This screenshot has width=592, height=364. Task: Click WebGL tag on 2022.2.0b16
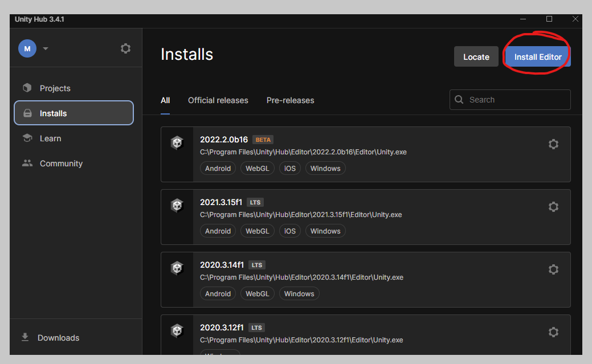(x=258, y=169)
